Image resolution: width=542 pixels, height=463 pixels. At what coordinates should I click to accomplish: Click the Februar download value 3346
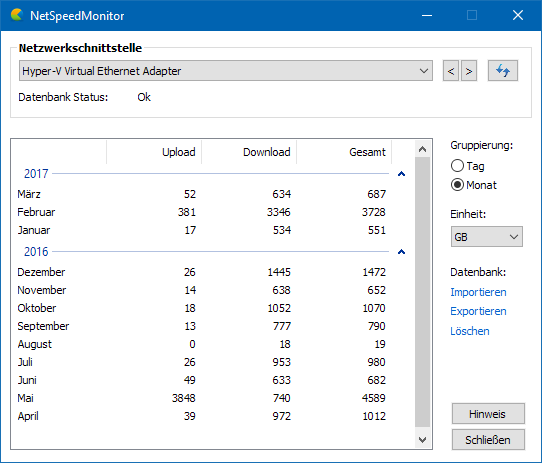click(x=279, y=212)
